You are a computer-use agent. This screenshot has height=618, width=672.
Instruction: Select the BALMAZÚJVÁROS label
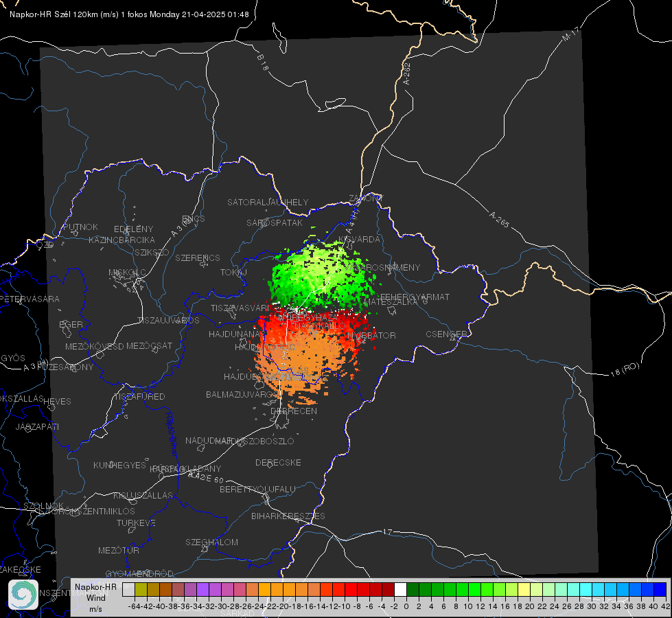tap(242, 395)
